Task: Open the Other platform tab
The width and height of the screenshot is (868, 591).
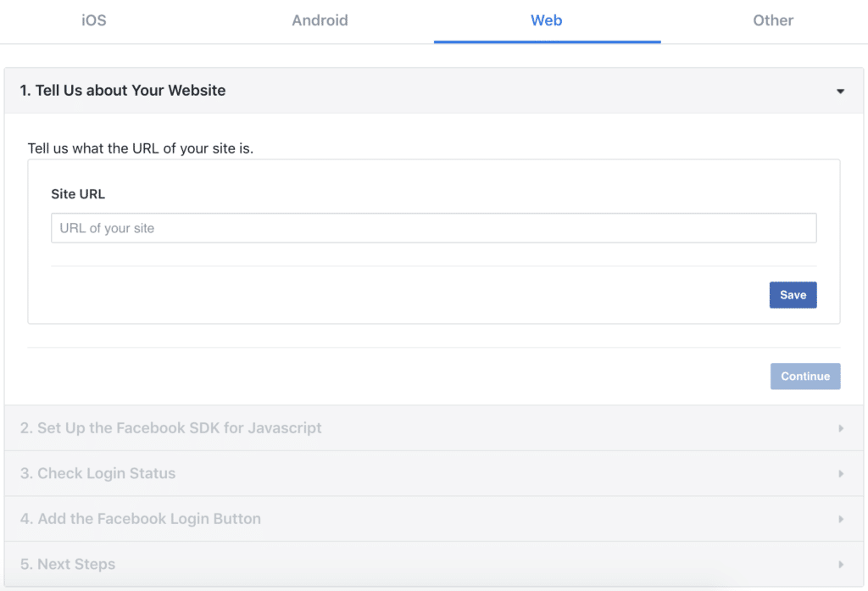Action: click(x=773, y=20)
